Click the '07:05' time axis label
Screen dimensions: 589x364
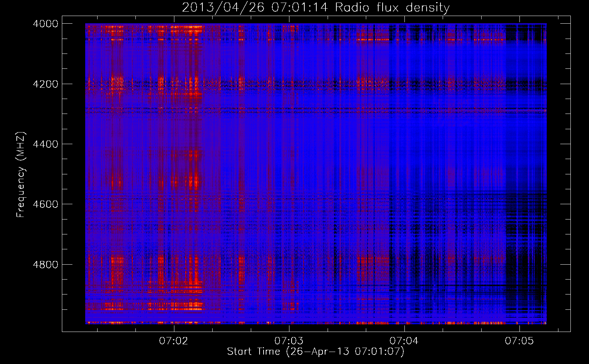pyautogui.click(x=519, y=341)
